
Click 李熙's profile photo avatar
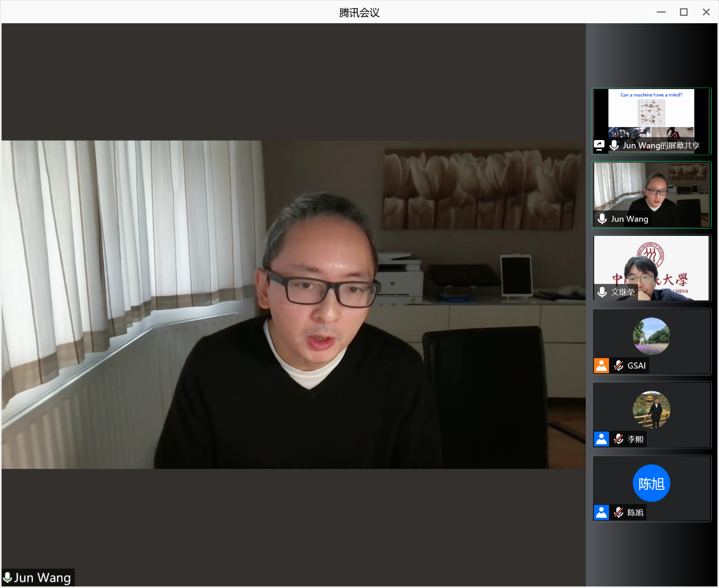[x=651, y=409]
